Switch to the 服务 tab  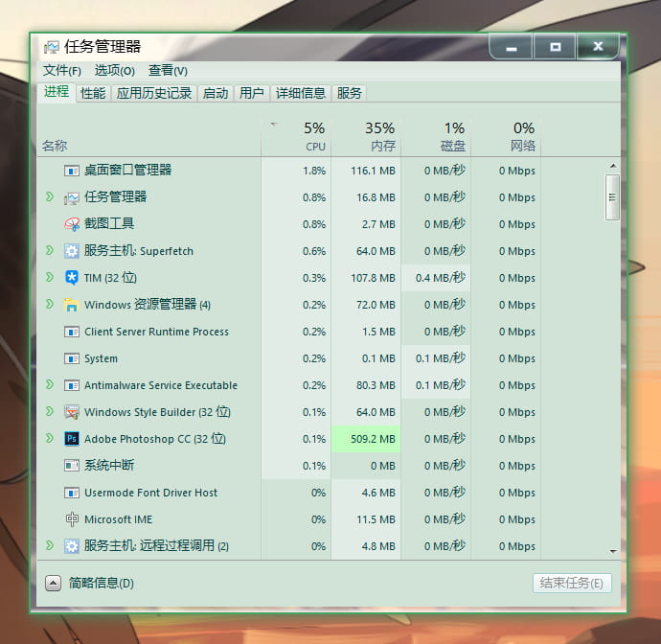349,93
